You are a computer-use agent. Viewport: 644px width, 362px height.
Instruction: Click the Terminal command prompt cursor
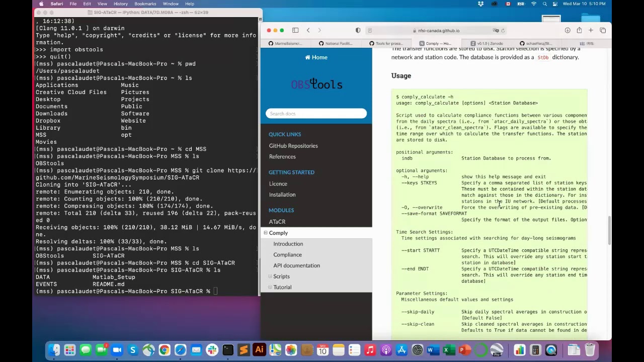215,291
